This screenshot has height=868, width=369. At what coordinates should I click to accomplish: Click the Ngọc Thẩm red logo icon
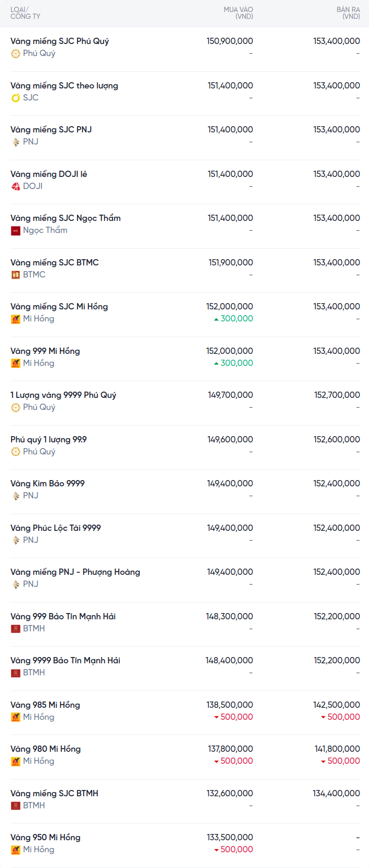tap(16, 230)
